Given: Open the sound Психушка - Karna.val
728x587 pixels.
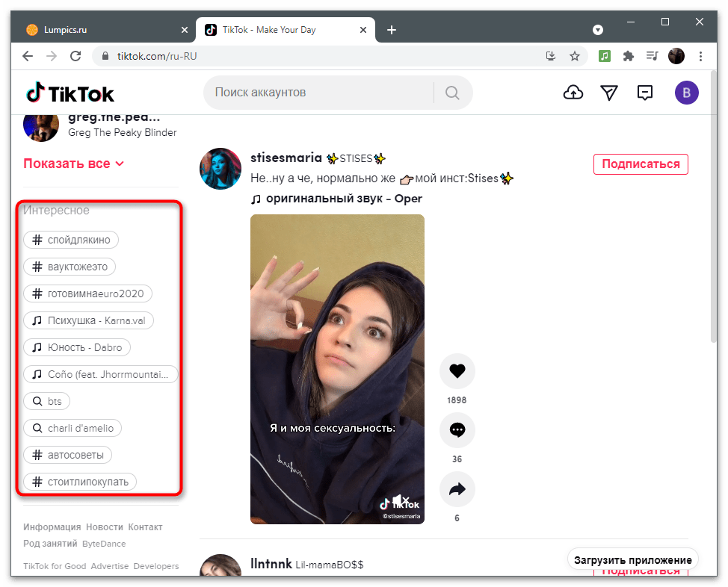Looking at the screenshot, I should (88, 320).
